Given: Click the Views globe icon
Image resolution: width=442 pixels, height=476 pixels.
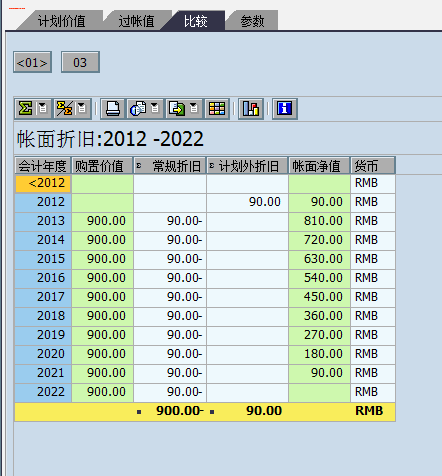Looking at the screenshot, I should (138, 109).
